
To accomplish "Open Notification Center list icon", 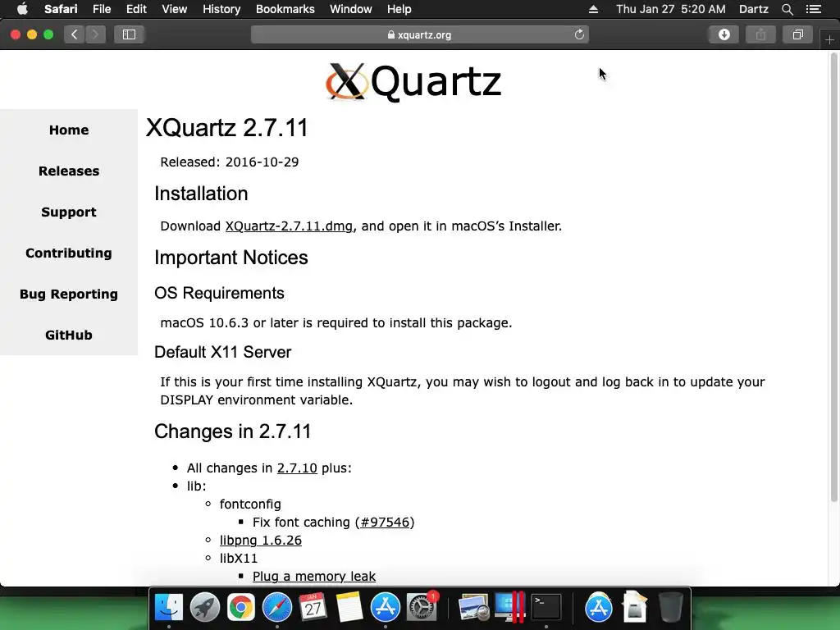I will pos(814,9).
